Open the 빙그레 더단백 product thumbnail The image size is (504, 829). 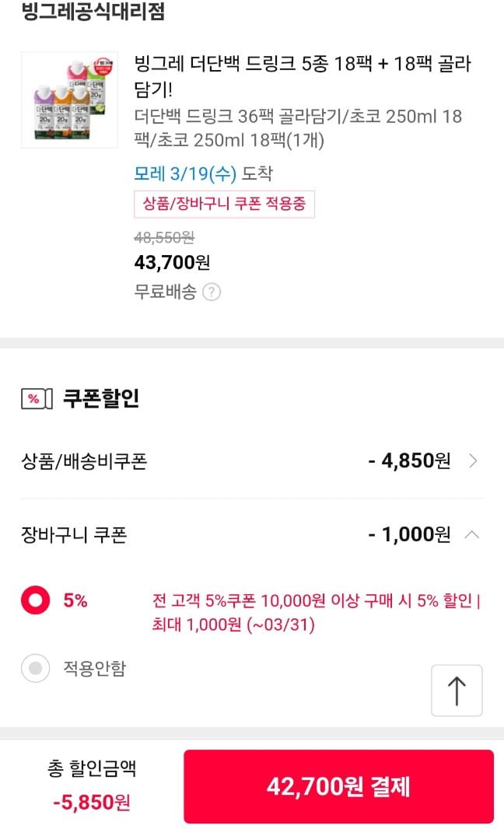[69, 100]
